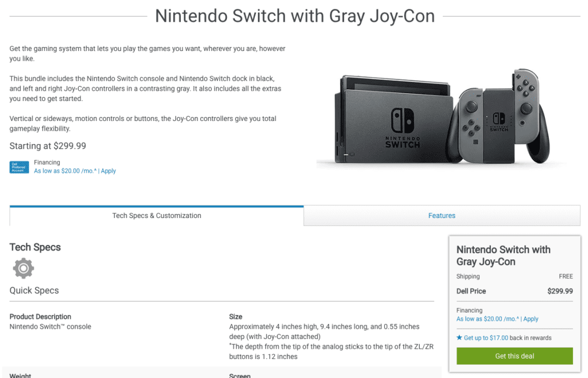This screenshot has height=378, width=588.
Task: Click the Product Description spec label
Action: click(x=40, y=317)
